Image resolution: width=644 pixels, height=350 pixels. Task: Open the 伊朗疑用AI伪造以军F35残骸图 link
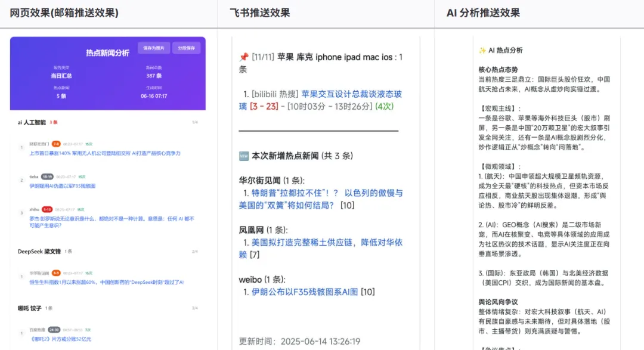(x=62, y=186)
